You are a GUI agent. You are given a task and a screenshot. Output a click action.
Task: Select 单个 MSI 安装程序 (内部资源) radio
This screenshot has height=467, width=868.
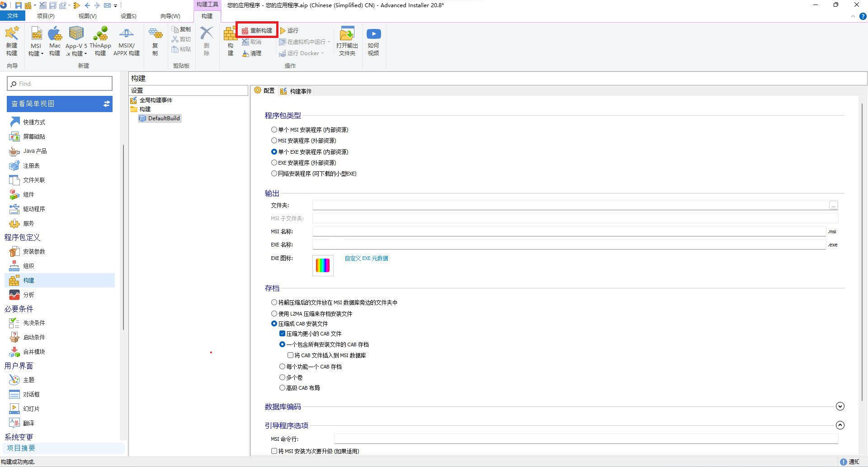pyautogui.click(x=274, y=130)
